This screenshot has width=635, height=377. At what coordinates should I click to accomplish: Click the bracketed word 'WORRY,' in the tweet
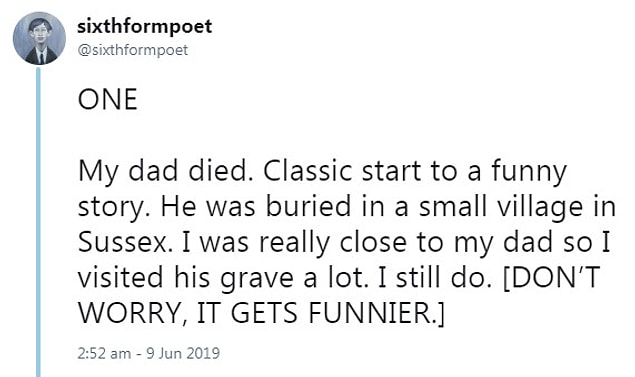click(134, 314)
